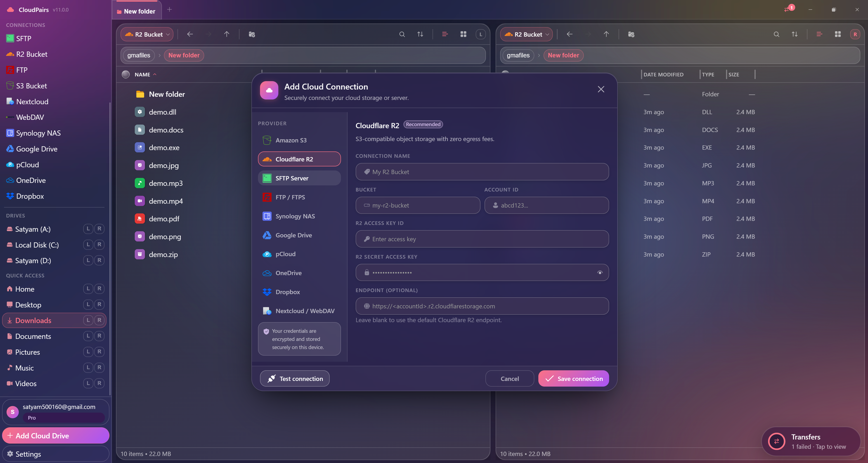Close the Add Cloud Connection dialog
Image resolution: width=868 pixels, height=463 pixels.
pyautogui.click(x=601, y=89)
